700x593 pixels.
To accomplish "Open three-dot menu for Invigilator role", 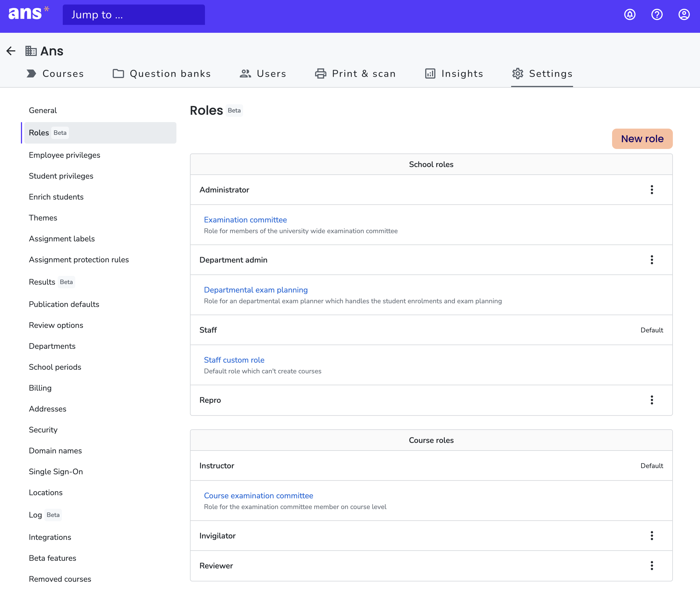I will [652, 536].
